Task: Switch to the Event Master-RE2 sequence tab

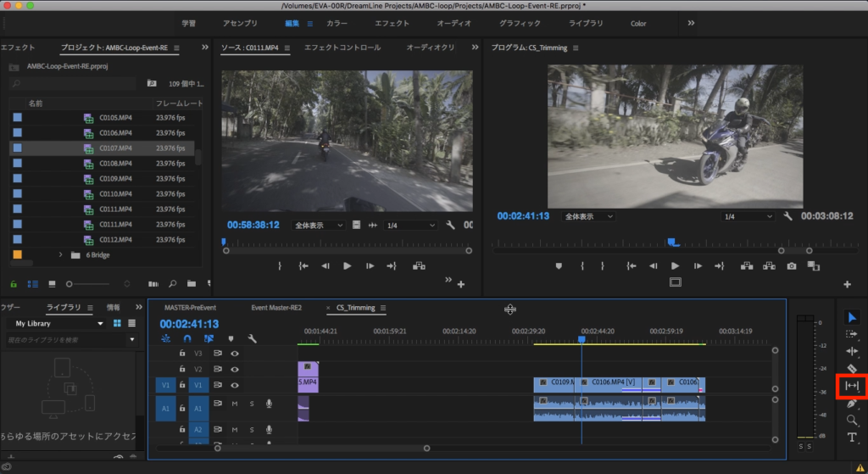Action: tap(276, 308)
